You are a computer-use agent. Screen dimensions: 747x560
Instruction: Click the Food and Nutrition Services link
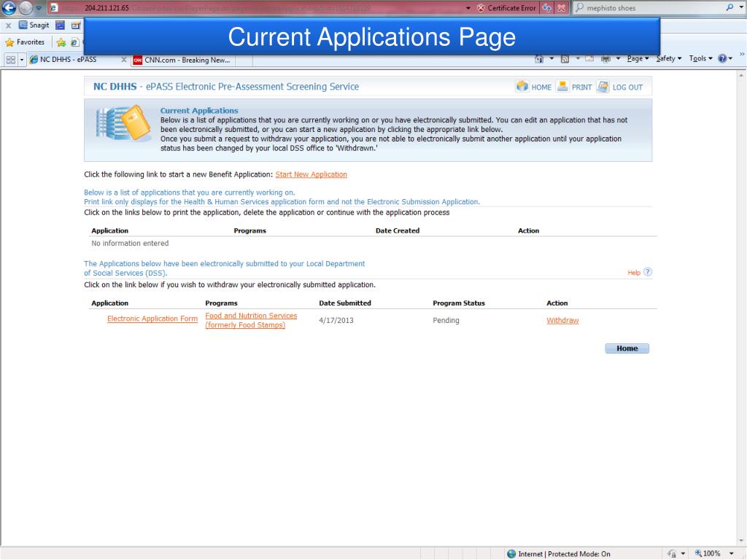click(251, 321)
